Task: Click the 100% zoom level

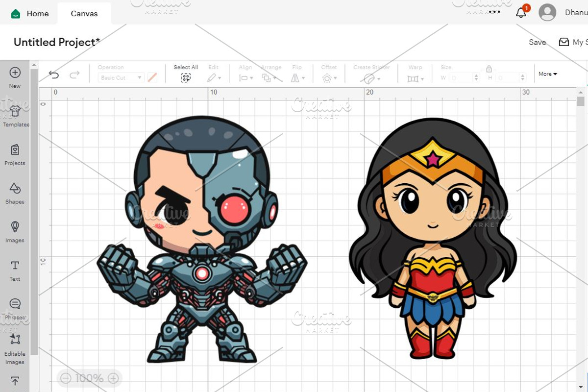Action: [x=89, y=378]
